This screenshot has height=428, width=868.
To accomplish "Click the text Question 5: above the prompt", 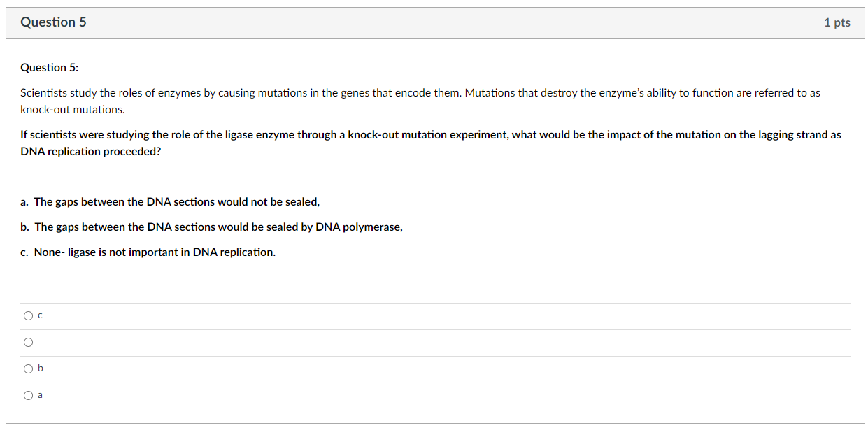I will point(48,67).
